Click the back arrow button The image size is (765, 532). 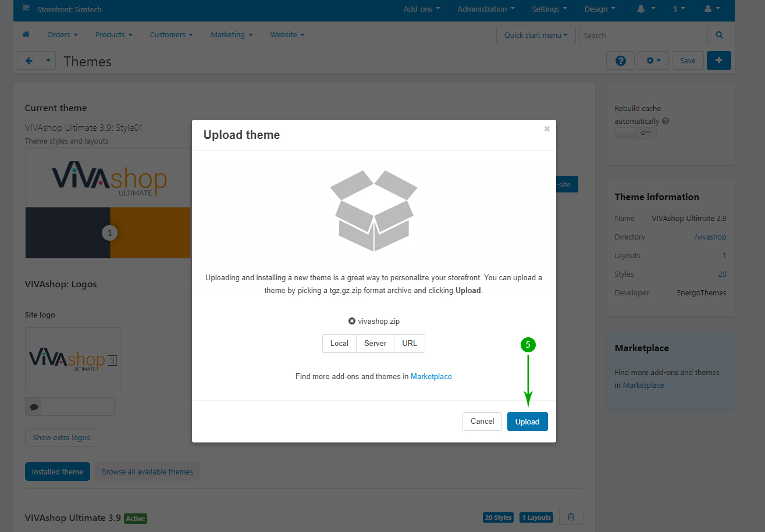[x=29, y=60]
